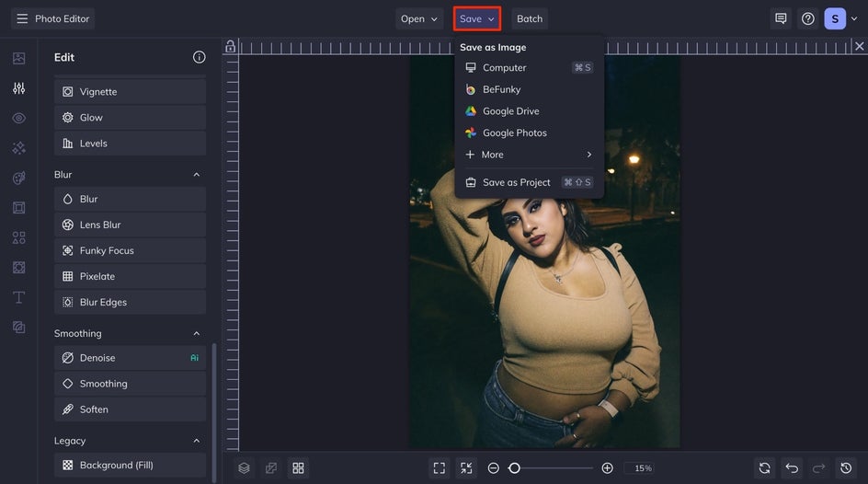Click the history clock icon
This screenshot has width=868, height=484.
[846, 468]
